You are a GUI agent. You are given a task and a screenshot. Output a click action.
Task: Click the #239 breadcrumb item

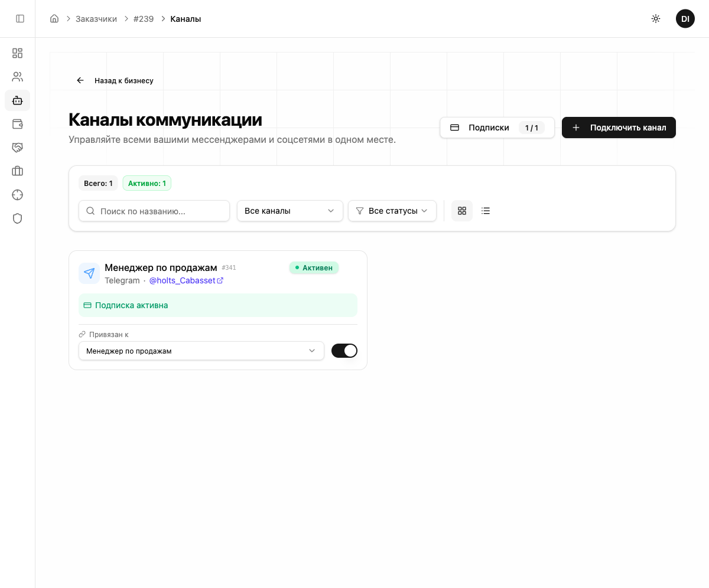point(144,19)
